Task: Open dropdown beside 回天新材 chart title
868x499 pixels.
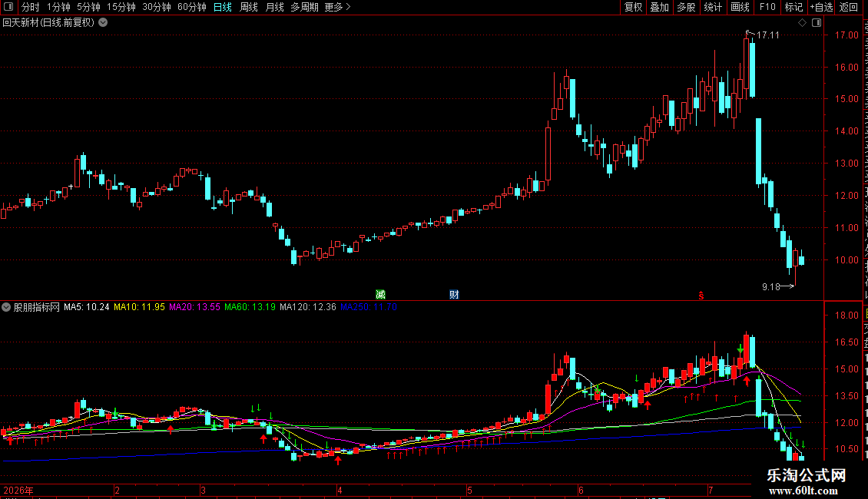Action: pyautogui.click(x=103, y=23)
